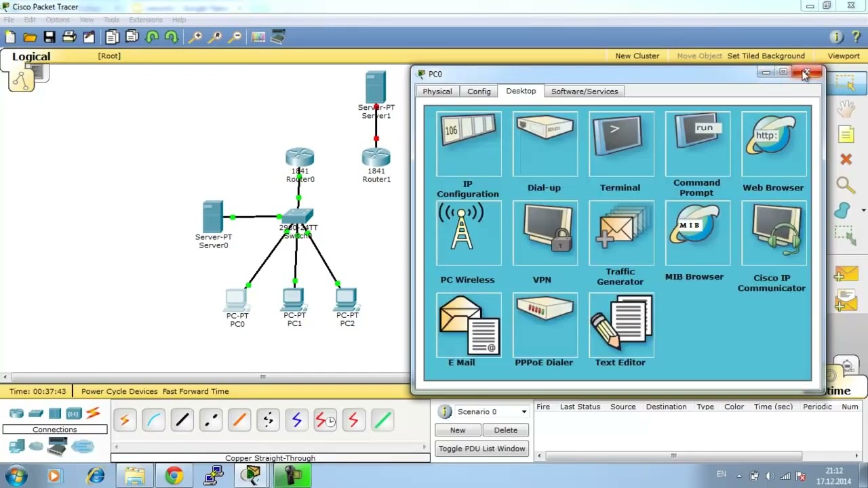Select the Inspect magnifier tool
Image resolution: width=868 pixels, height=488 pixels.
click(x=846, y=185)
